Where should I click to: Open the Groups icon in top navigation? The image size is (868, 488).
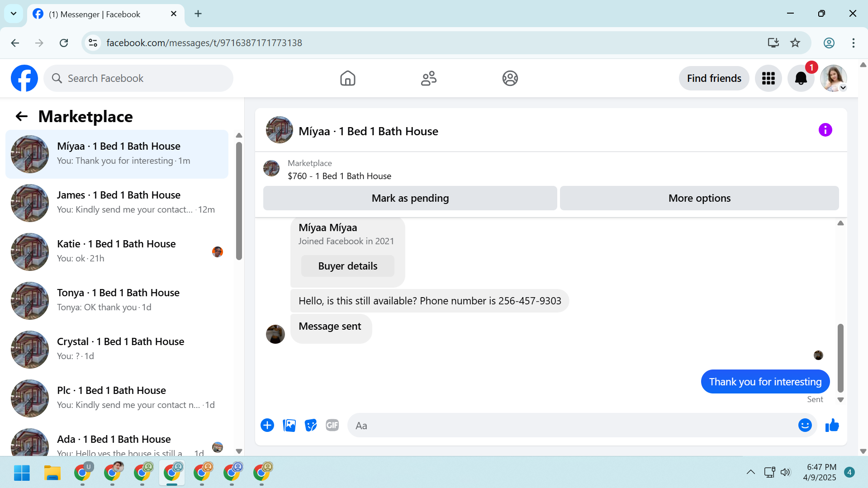(510, 78)
